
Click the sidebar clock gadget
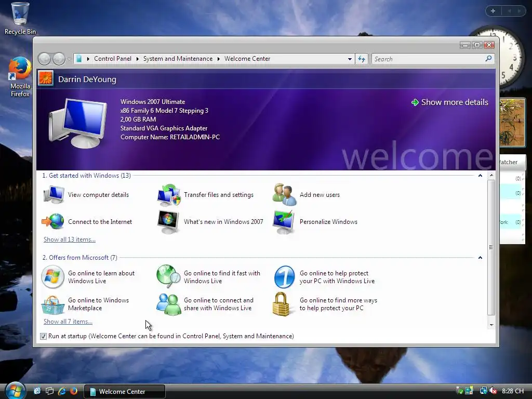coord(512,57)
